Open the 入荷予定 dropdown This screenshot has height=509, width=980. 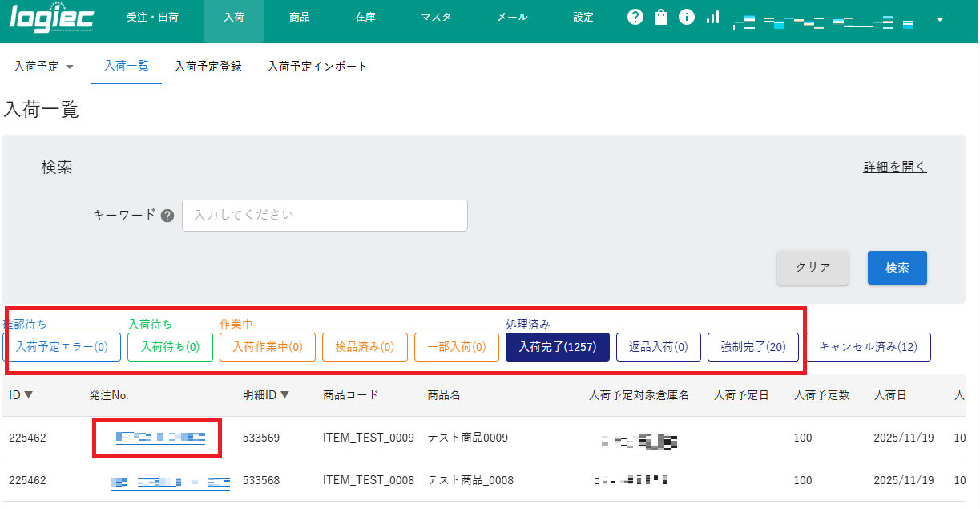coord(44,67)
